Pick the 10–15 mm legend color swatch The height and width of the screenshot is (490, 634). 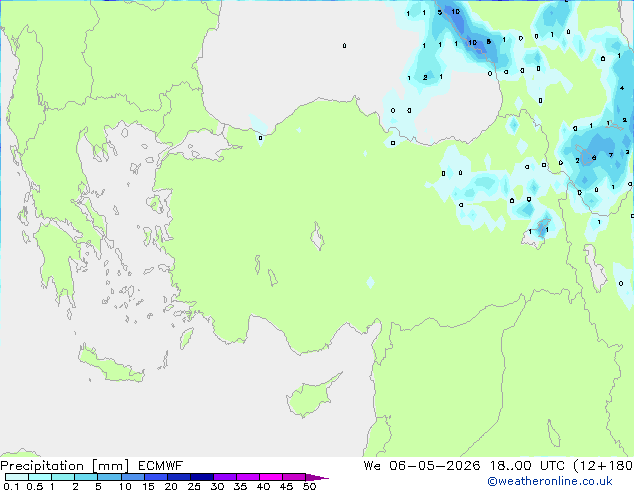click(133, 477)
